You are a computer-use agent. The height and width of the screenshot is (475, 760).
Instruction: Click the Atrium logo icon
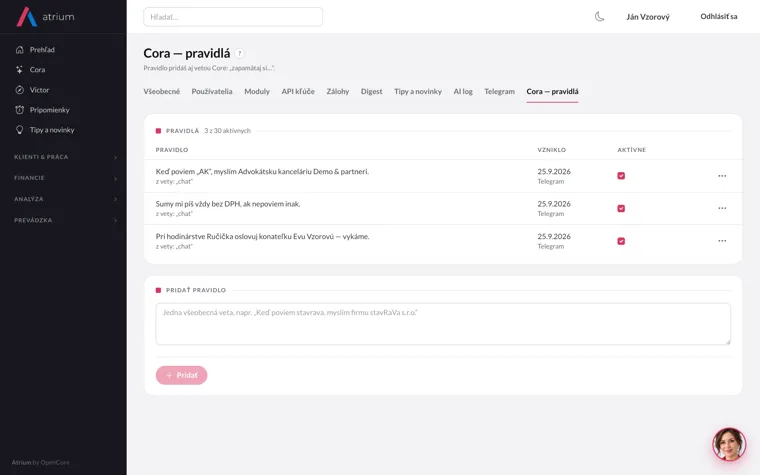(x=27, y=16)
